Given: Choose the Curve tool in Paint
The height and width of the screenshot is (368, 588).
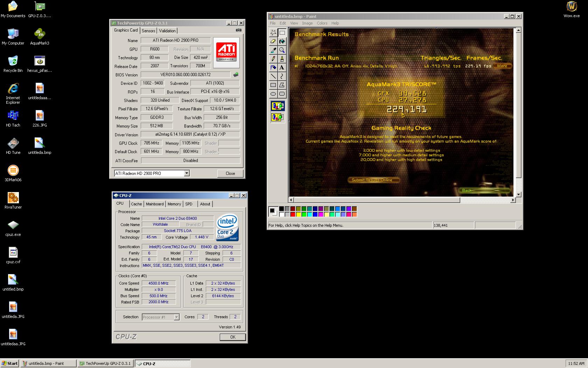Looking at the screenshot, I should point(282,76).
